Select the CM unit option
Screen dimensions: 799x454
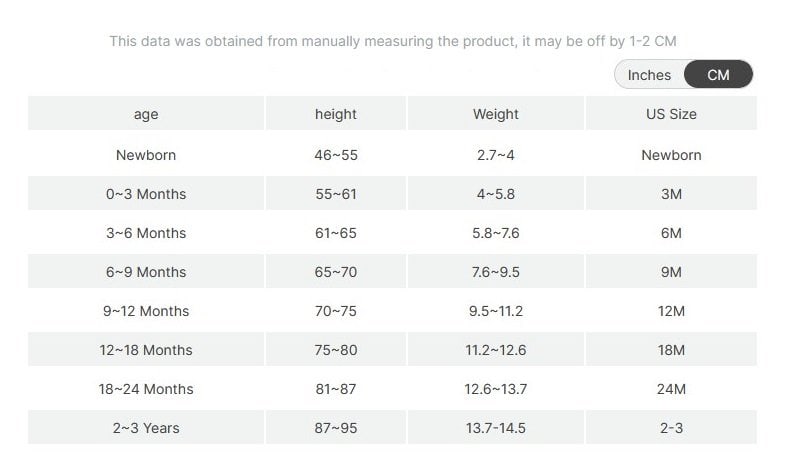718,75
